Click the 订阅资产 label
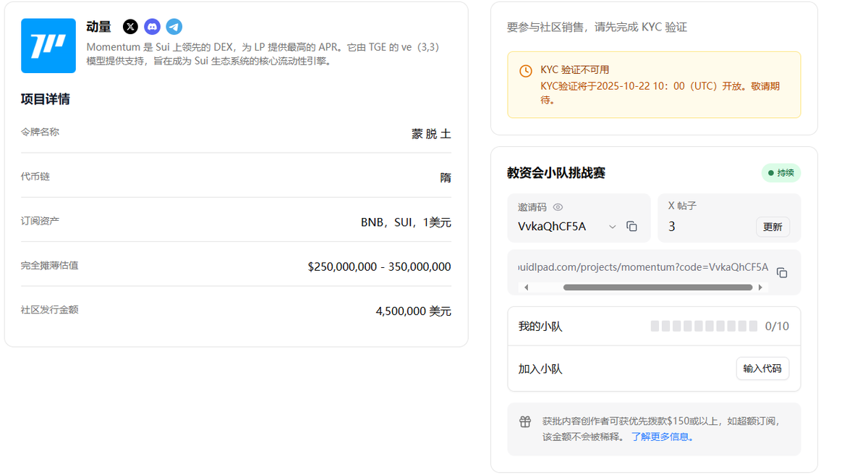This screenshot has width=868, height=475. (40, 220)
